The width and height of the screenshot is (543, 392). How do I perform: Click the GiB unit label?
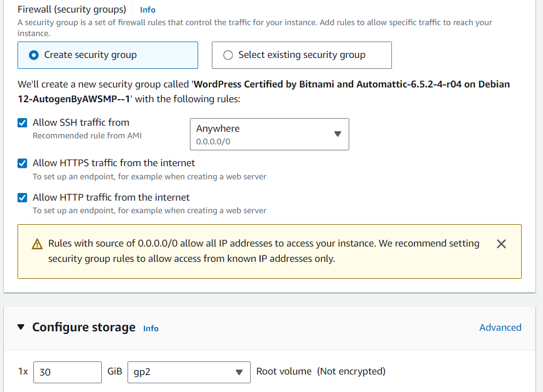pos(114,372)
